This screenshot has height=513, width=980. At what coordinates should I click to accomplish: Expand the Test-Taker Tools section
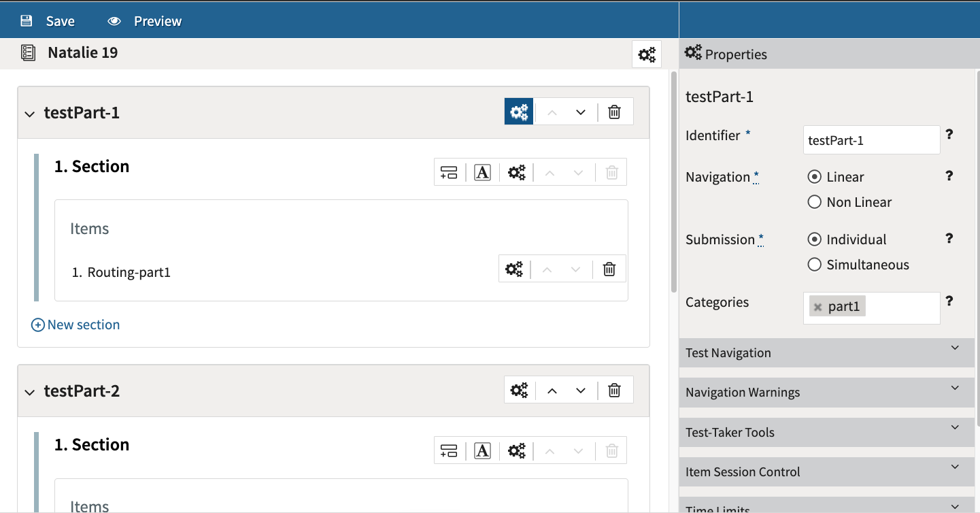(x=826, y=432)
